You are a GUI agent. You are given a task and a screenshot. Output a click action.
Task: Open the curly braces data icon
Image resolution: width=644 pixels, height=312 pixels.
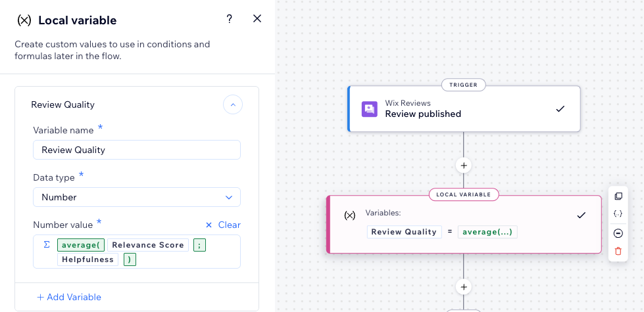pyautogui.click(x=618, y=214)
